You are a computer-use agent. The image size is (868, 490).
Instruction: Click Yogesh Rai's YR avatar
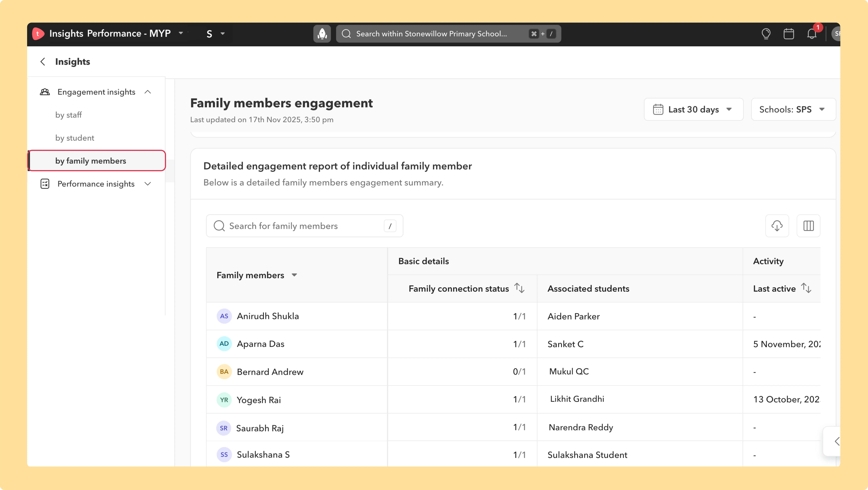(x=224, y=400)
